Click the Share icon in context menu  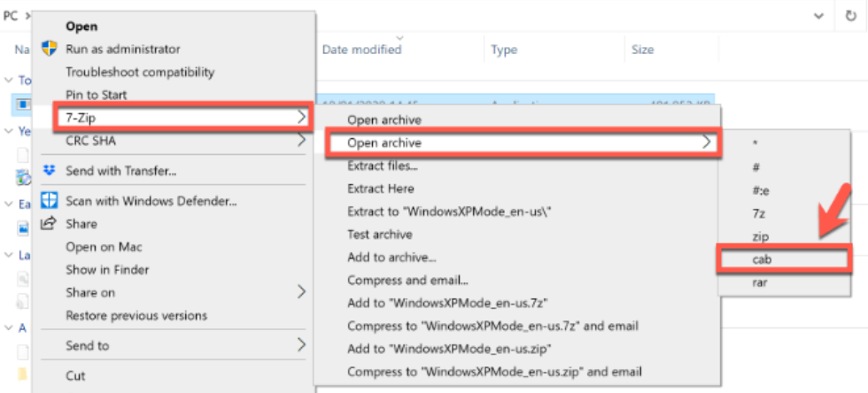click(x=50, y=224)
